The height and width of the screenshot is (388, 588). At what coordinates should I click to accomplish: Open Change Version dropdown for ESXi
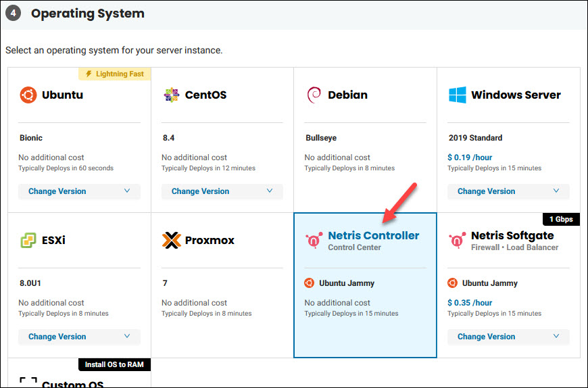(x=79, y=337)
